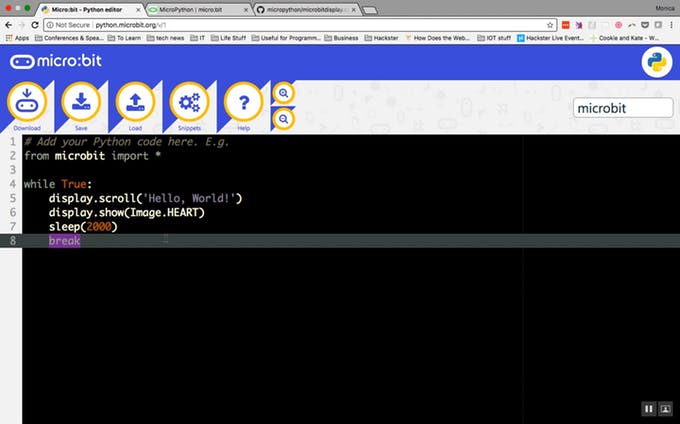This screenshot has width=680, height=424.
Task: Click the browser forward arrow
Action: point(22,25)
